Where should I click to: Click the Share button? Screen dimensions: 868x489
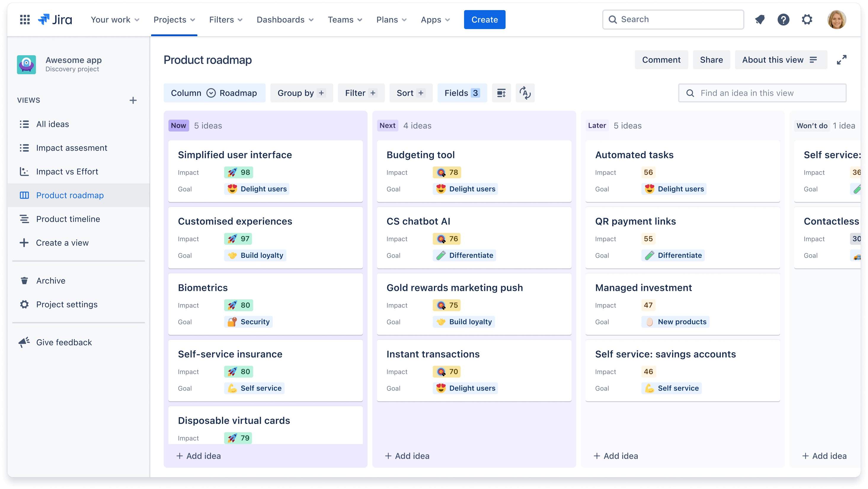click(x=711, y=60)
